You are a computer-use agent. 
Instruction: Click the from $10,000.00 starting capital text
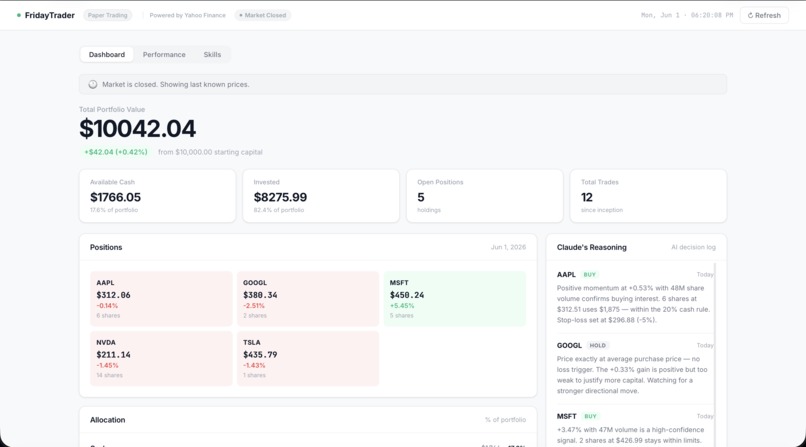tap(210, 152)
